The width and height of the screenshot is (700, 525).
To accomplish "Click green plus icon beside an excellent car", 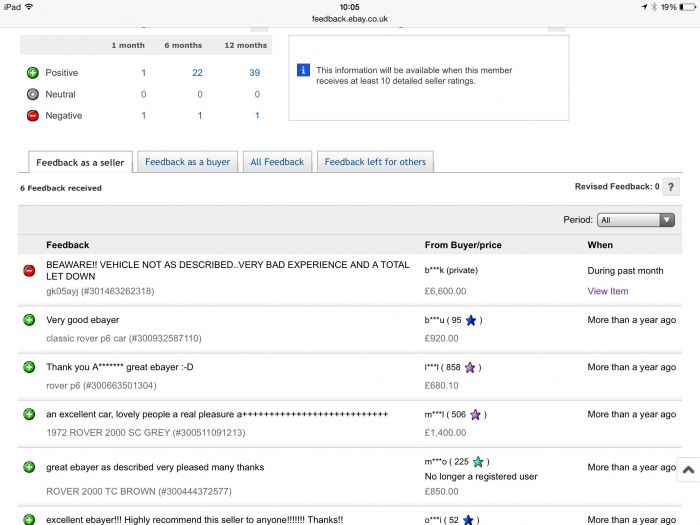I will pos(29,414).
